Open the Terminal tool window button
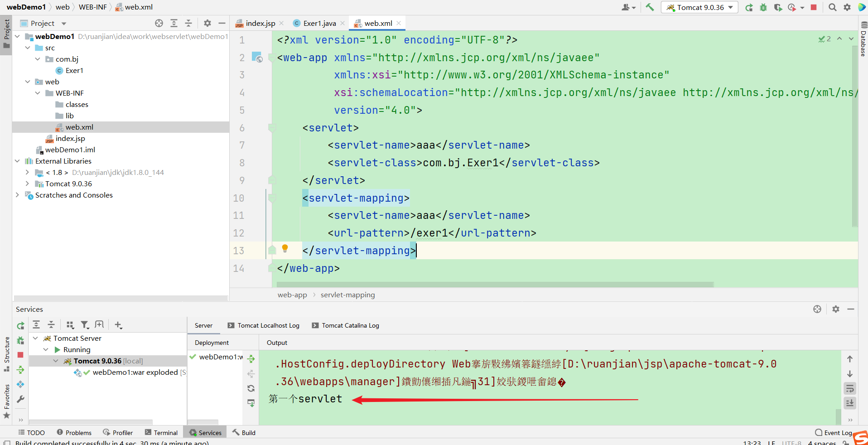Viewport: 868px width, 445px height. (161, 433)
